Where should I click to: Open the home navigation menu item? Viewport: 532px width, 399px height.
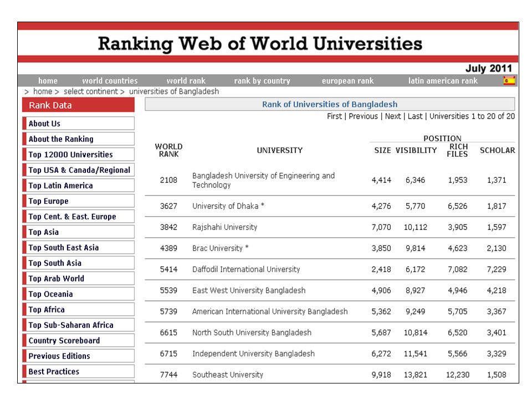pyautogui.click(x=48, y=81)
